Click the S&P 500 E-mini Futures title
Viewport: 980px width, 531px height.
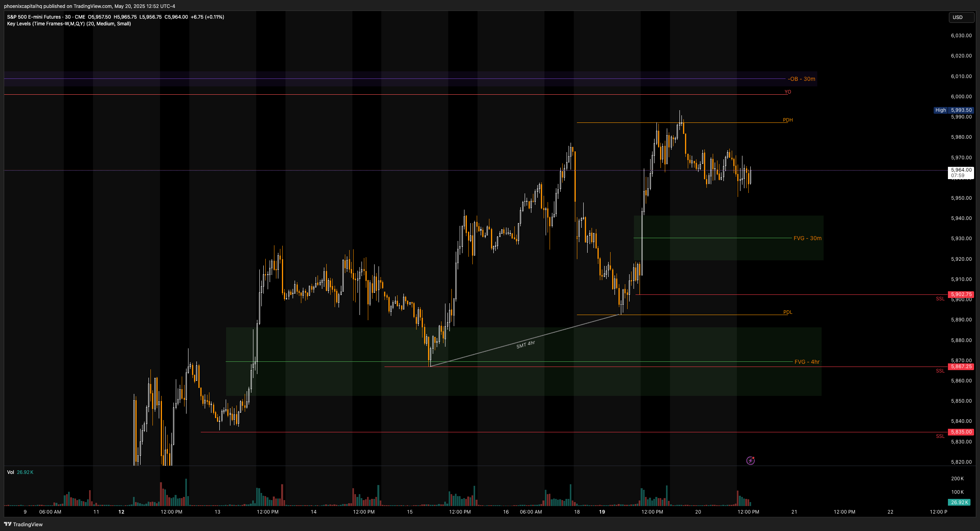pyautogui.click(x=34, y=17)
